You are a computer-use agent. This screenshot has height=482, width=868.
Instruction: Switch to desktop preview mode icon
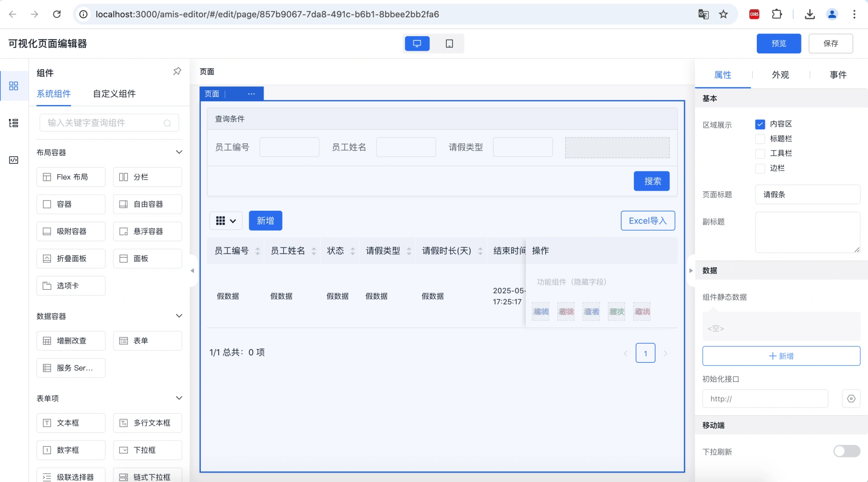(x=417, y=43)
